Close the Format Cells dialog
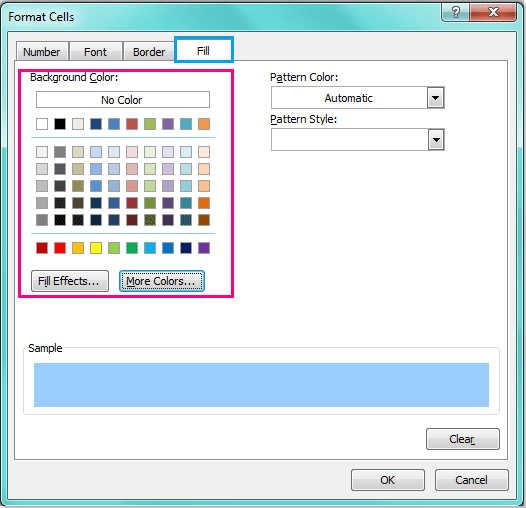Image resolution: width=526 pixels, height=508 pixels. (x=493, y=12)
